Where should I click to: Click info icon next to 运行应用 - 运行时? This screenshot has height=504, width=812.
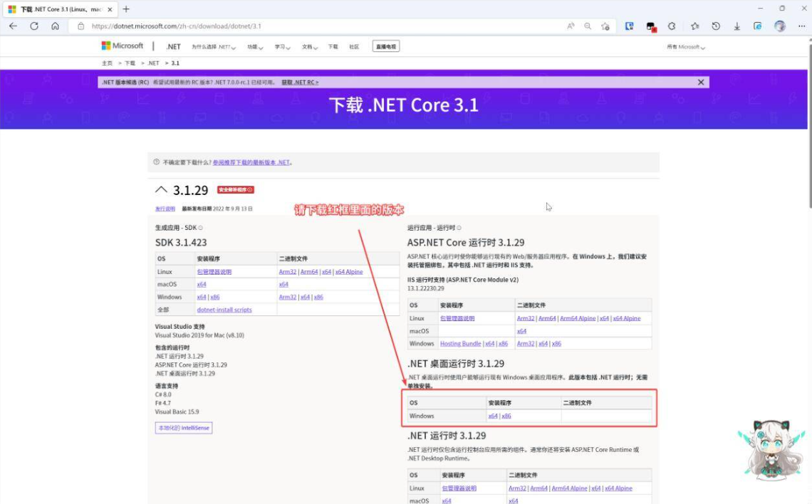(x=459, y=228)
